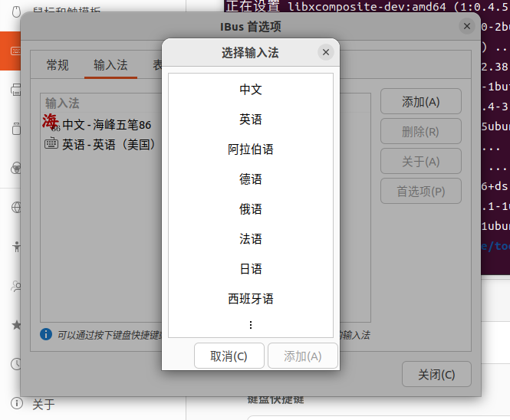This screenshot has width=510, height=420.
Task: Click the red 海 Wubi icon
Action: point(51,122)
